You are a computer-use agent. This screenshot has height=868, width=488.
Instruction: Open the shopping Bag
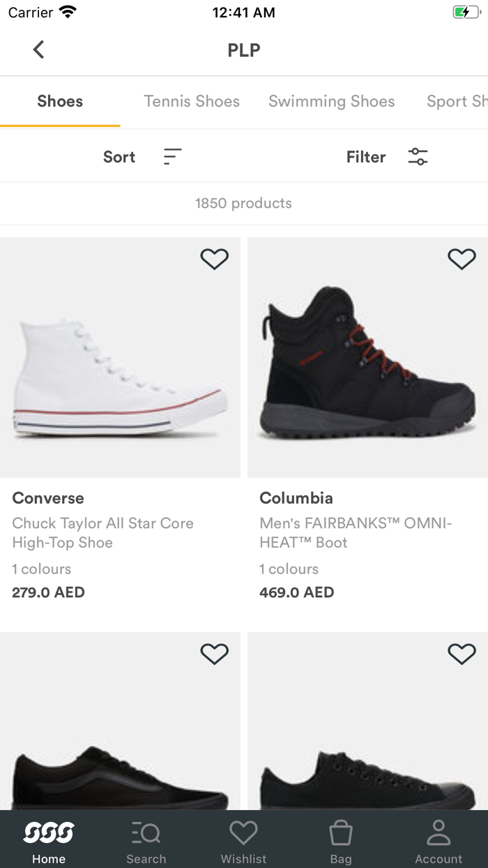[341, 840]
